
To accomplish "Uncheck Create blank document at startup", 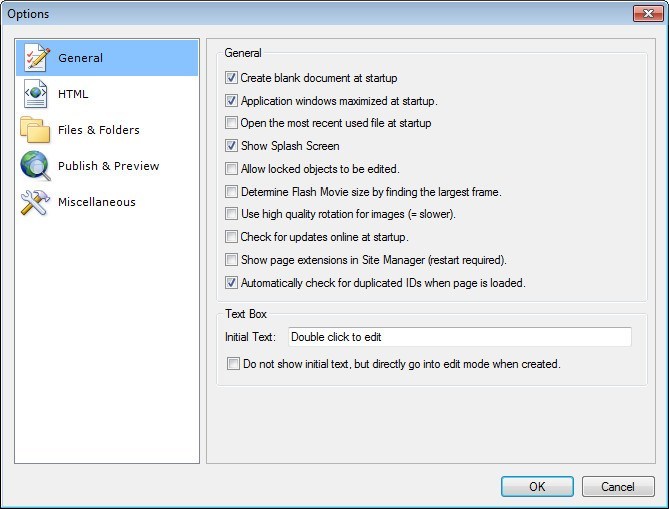I will tap(231, 78).
